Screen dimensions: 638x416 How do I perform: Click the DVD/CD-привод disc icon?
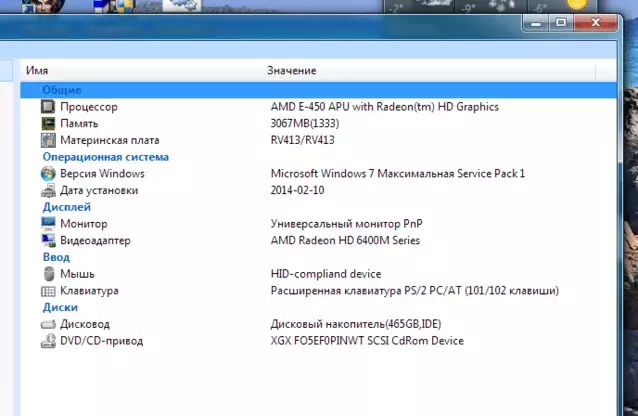48,341
